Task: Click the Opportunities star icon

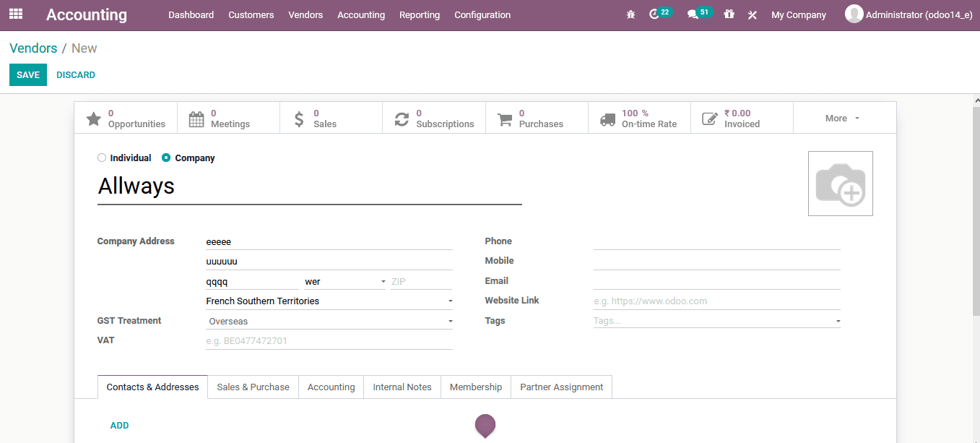Action: tap(94, 119)
